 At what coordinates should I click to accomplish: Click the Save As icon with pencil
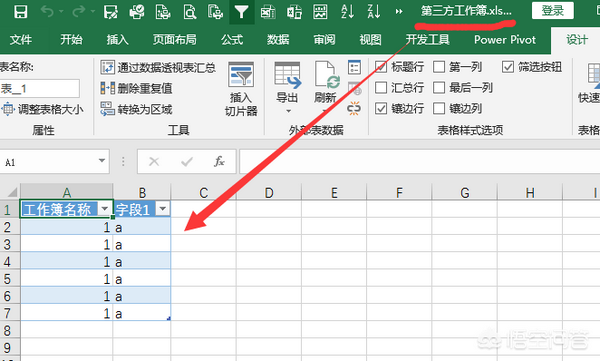pyautogui.click(x=111, y=11)
